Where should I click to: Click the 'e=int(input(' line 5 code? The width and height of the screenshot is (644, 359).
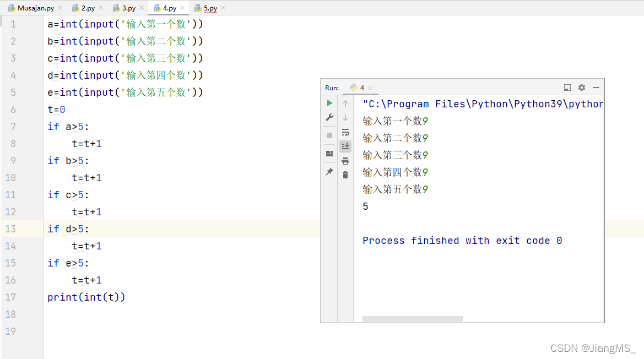click(125, 93)
